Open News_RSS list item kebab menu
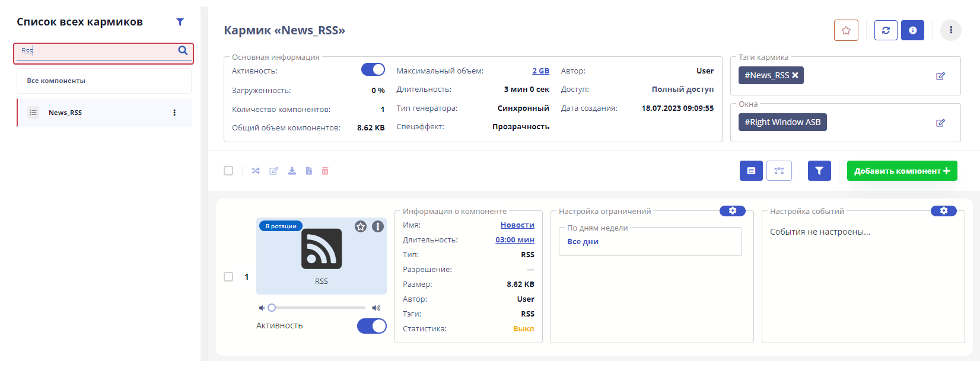Screen dimensions: 980x374 174,113
